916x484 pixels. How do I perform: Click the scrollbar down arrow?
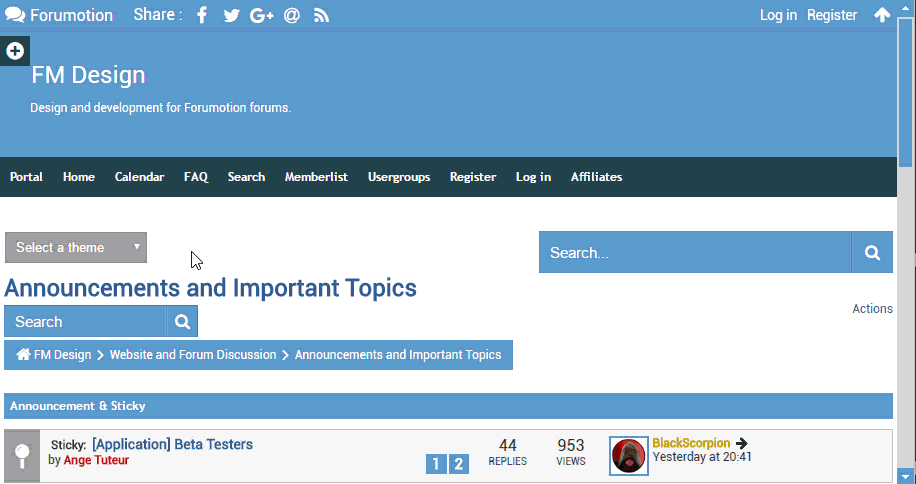906,475
